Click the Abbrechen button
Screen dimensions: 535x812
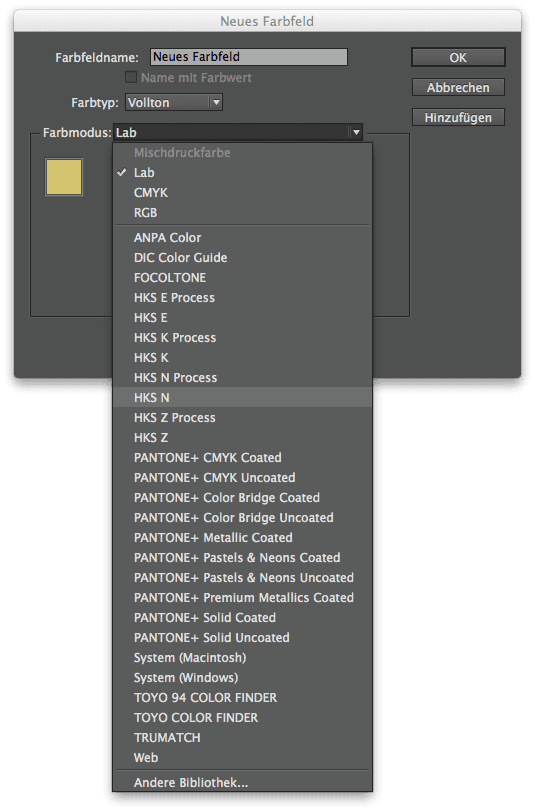point(458,88)
